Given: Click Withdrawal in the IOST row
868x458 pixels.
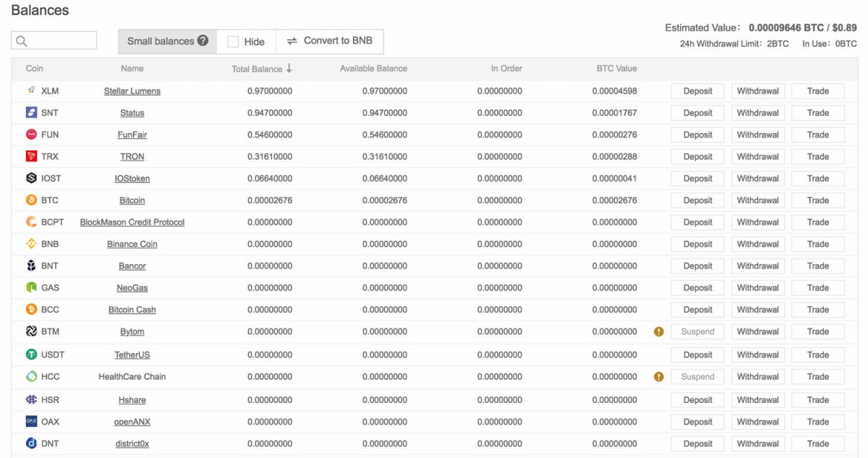Looking at the screenshot, I should click(758, 179).
